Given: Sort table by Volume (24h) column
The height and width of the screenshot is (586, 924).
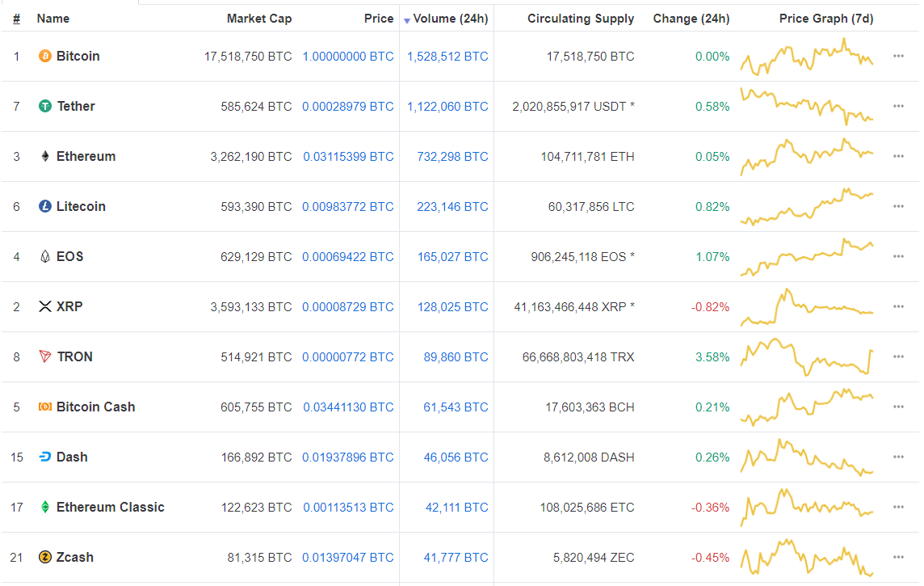Looking at the screenshot, I should click(x=450, y=19).
